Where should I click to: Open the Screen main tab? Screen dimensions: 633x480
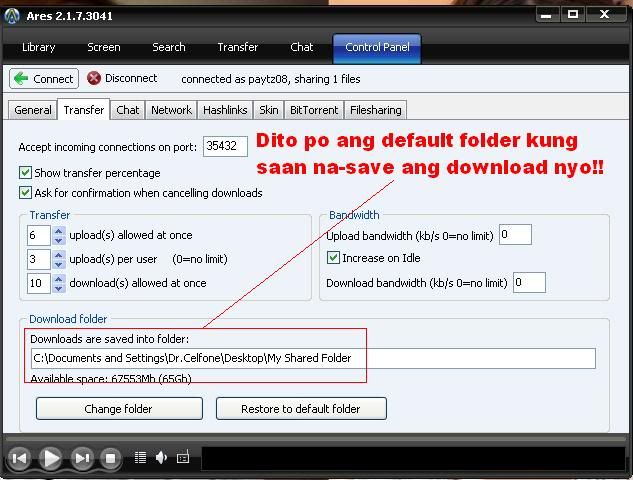pos(104,47)
